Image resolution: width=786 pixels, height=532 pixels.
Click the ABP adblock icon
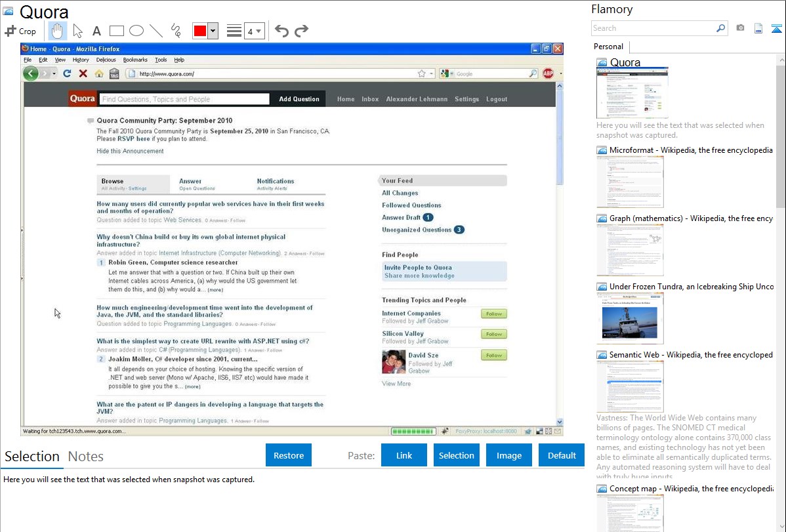tap(548, 73)
